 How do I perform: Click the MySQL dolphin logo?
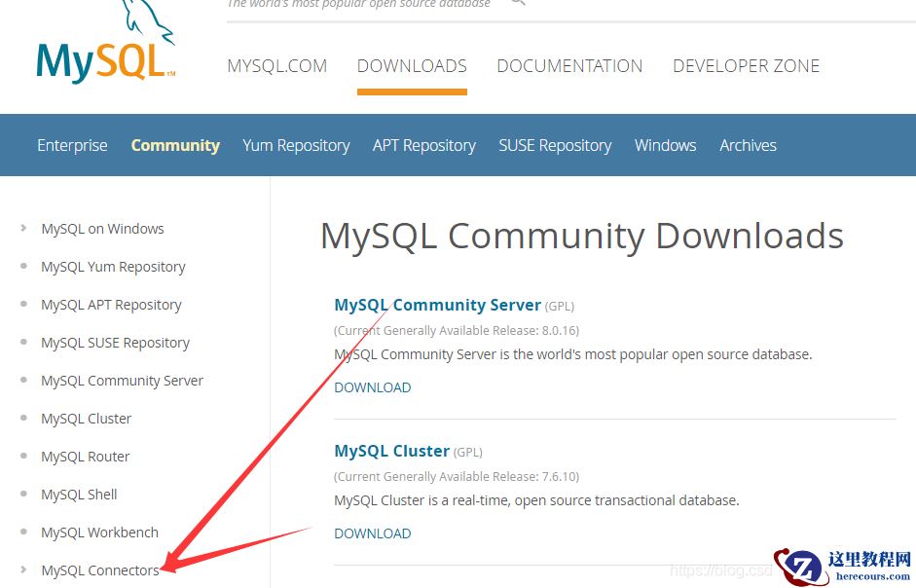click(106, 42)
